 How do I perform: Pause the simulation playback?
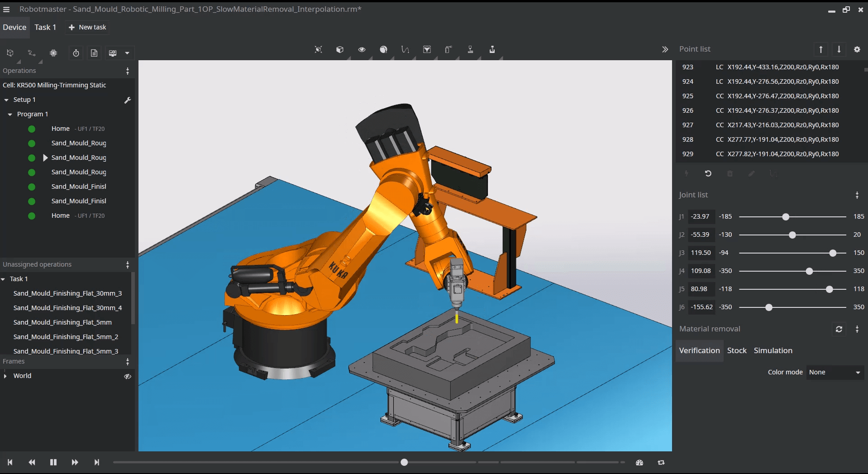coord(53,462)
